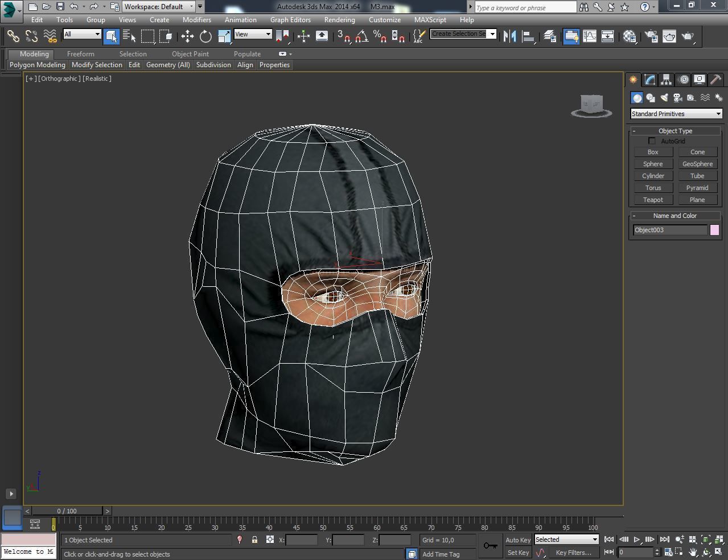Open the Material Editor
Screen dimensions: 728x560
click(x=630, y=36)
